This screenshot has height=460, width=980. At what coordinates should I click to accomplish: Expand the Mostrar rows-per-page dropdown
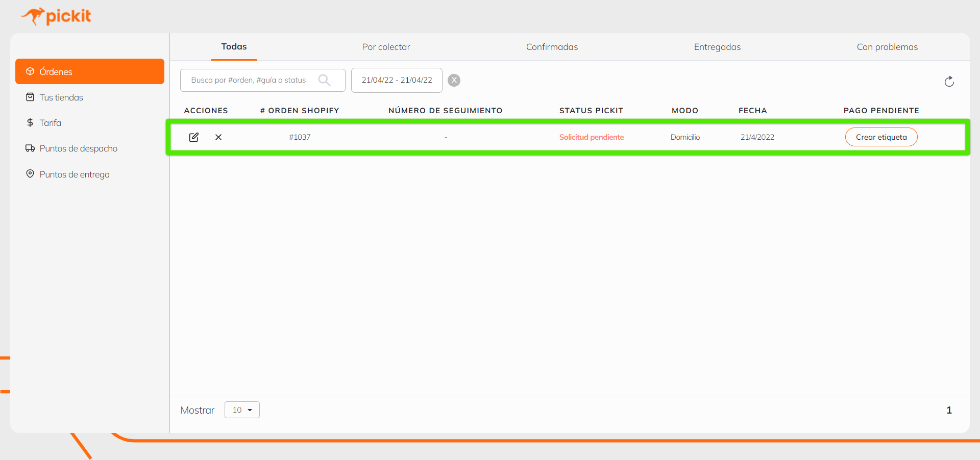(242, 410)
